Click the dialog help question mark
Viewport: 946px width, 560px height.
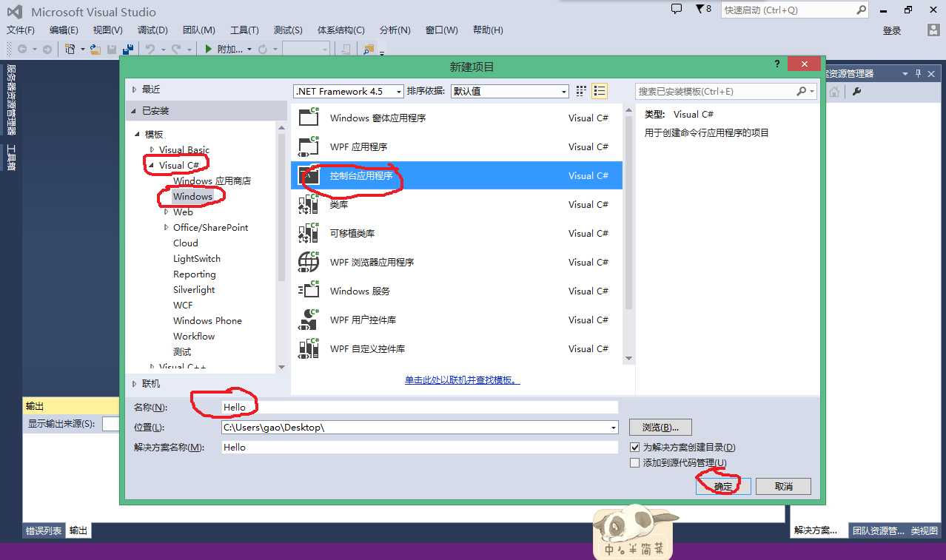(x=777, y=64)
